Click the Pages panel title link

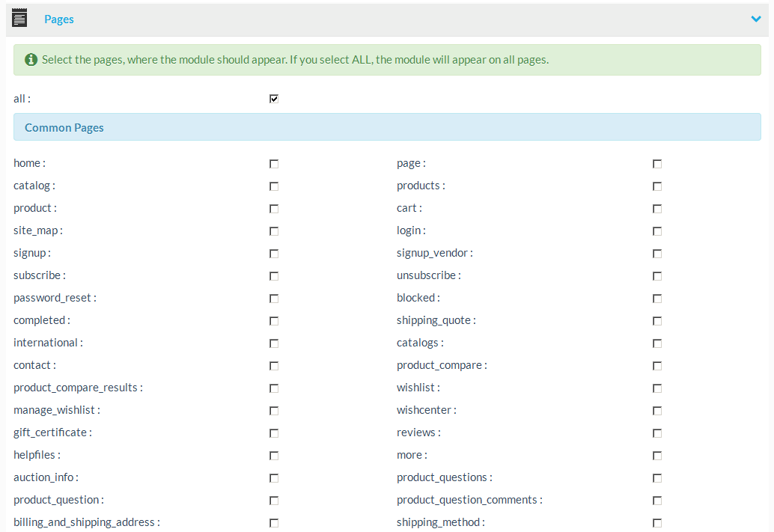(58, 19)
